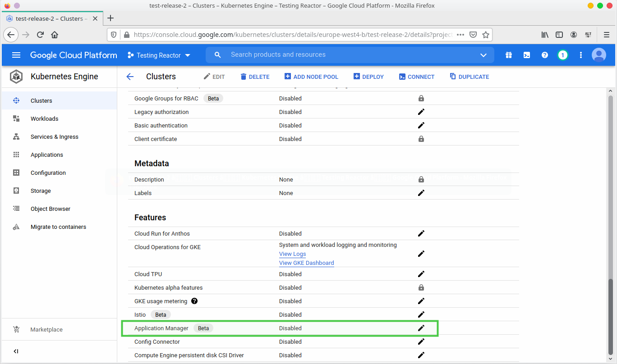This screenshot has width=617, height=364.
Task: Click the lock icon for Description
Action: [x=421, y=179]
